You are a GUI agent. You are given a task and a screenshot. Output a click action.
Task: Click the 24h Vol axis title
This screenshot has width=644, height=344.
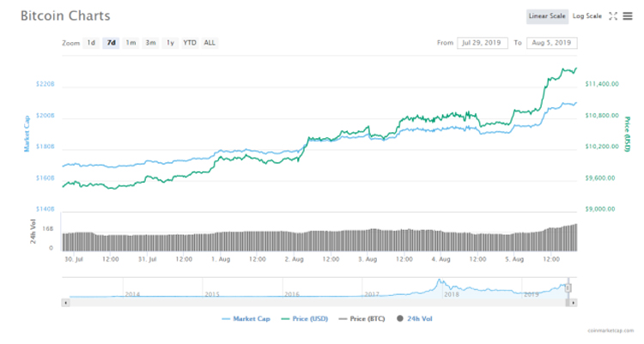tap(33, 232)
